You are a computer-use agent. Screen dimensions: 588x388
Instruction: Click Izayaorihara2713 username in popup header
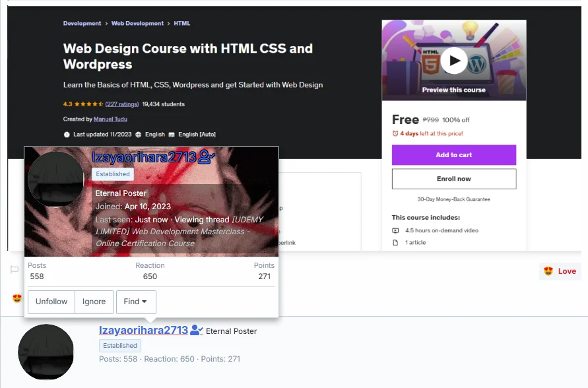pyautogui.click(x=144, y=158)
